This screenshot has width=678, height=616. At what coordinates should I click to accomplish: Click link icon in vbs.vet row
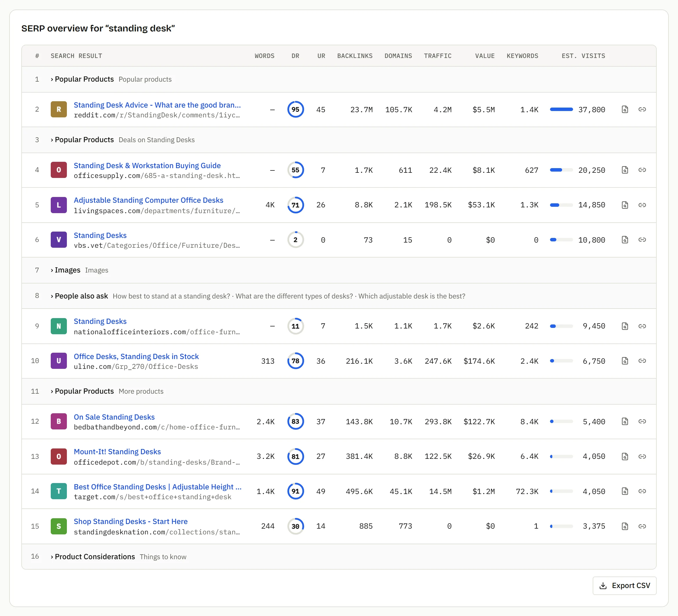click(x=642, y=240)
